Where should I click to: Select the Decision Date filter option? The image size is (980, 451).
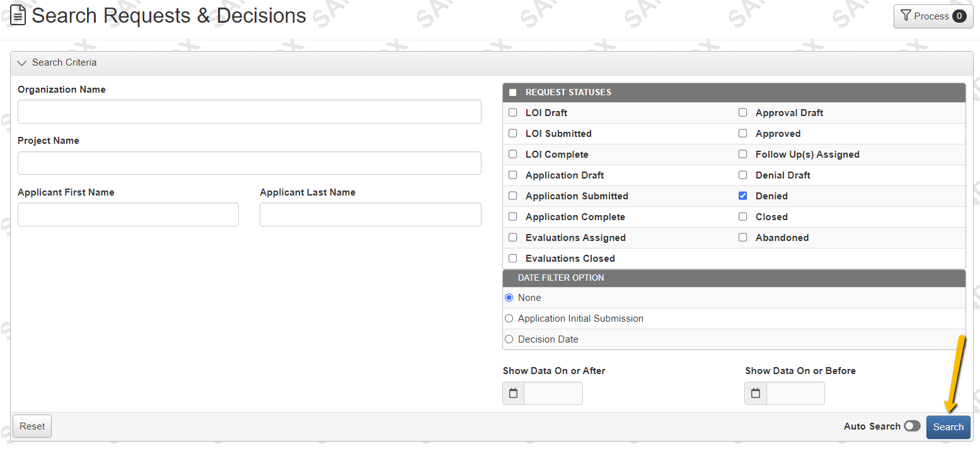tap(509, 339)
